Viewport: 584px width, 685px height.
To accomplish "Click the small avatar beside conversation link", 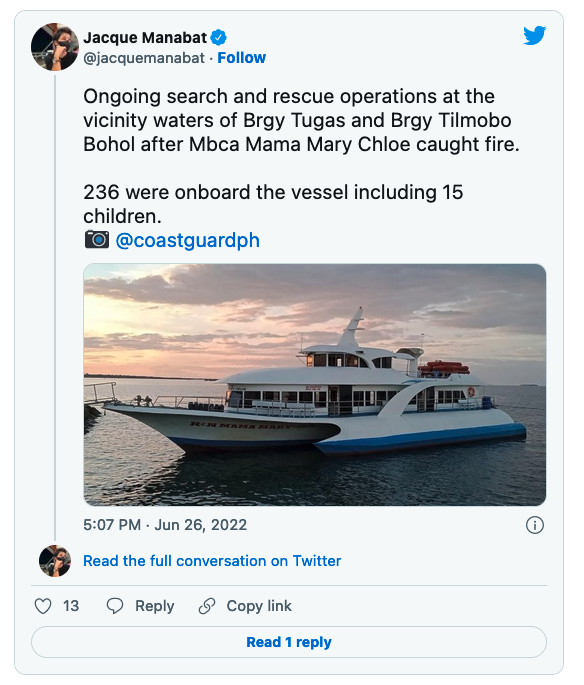I will point(55,561).
